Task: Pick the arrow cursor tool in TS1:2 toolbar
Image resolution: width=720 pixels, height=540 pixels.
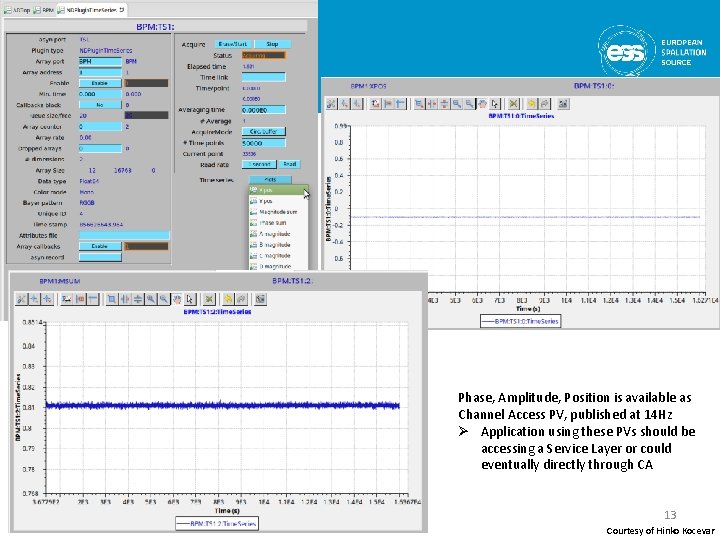Action: tap(190, 299)
